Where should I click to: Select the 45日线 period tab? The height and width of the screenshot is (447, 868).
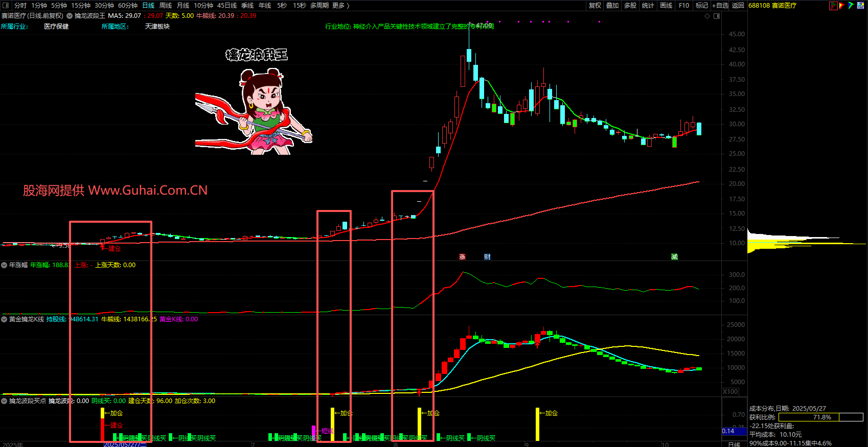[227, 6]
